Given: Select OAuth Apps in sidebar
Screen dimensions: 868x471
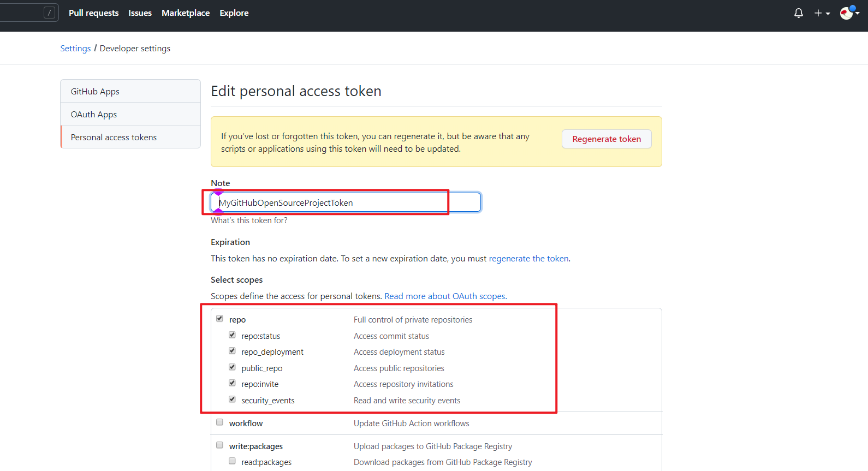Looking at the screenshot, I should tap(130, 114).
